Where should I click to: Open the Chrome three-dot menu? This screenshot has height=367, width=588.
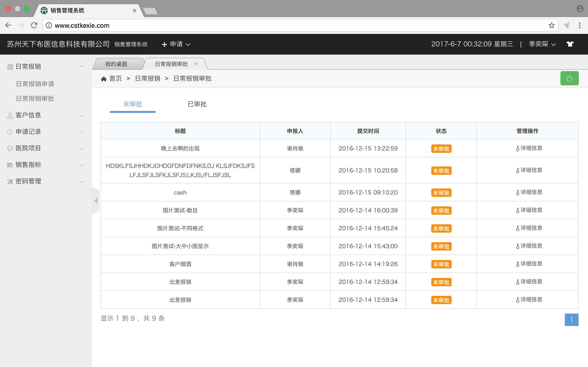(580, 25)
